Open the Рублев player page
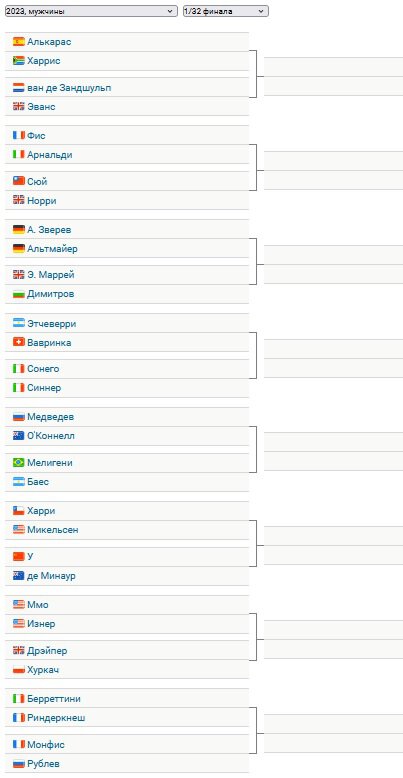This screenshot has width=403, height=778. (x=43, y=764)
